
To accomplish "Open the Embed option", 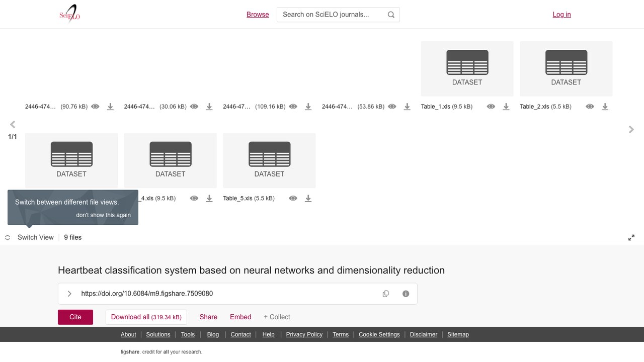I will click(x=240, y=317).
